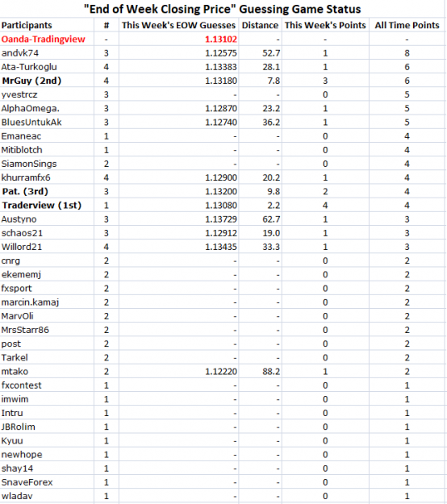Select the distance value 88.2
The width and height of the screenshot is (447, 504).
pyautogui.click(x=271, y=371)
